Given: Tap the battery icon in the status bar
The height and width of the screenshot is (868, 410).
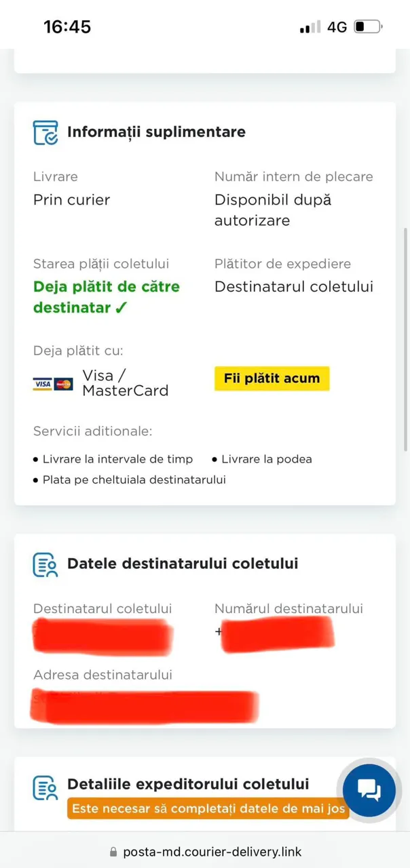Looking at the screenshot, I should point(368,27).
